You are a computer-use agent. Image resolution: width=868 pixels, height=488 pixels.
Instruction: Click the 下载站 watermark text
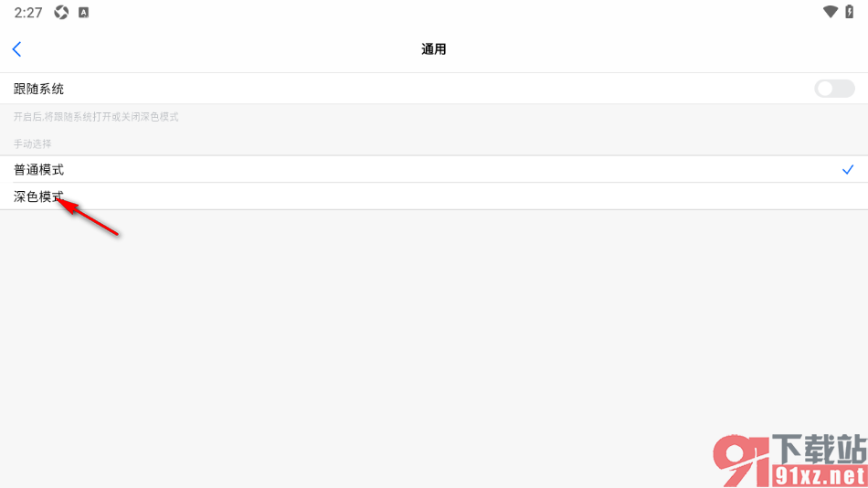coord(820,450)
